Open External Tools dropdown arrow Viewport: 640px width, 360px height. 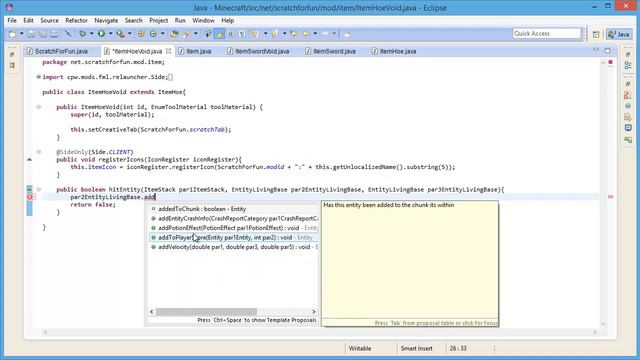129,34
